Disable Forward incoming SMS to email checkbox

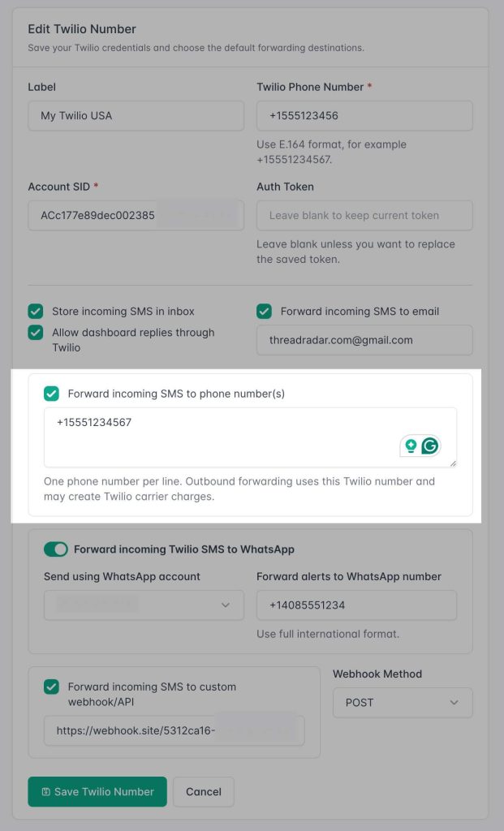pyautogui.click(x=264, y=312)
